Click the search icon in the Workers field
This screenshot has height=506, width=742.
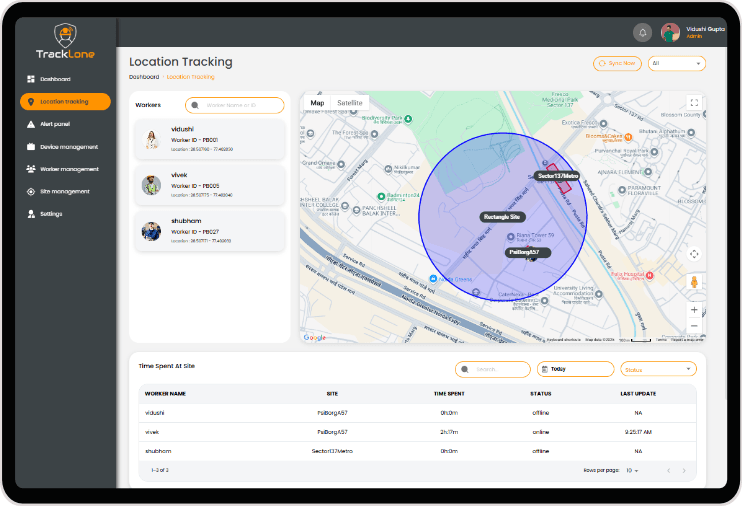tap(195, 106)
